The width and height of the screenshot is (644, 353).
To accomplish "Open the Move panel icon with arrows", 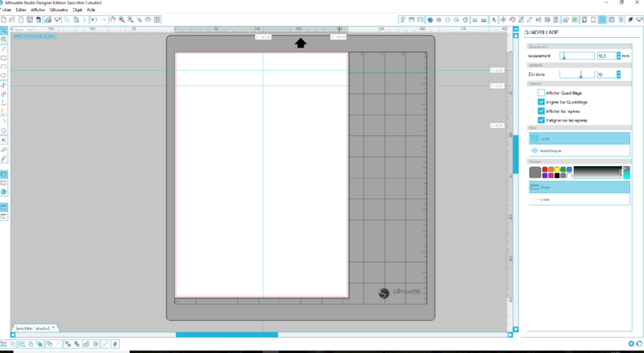I will pyautogui.click(x=503, y=20).
